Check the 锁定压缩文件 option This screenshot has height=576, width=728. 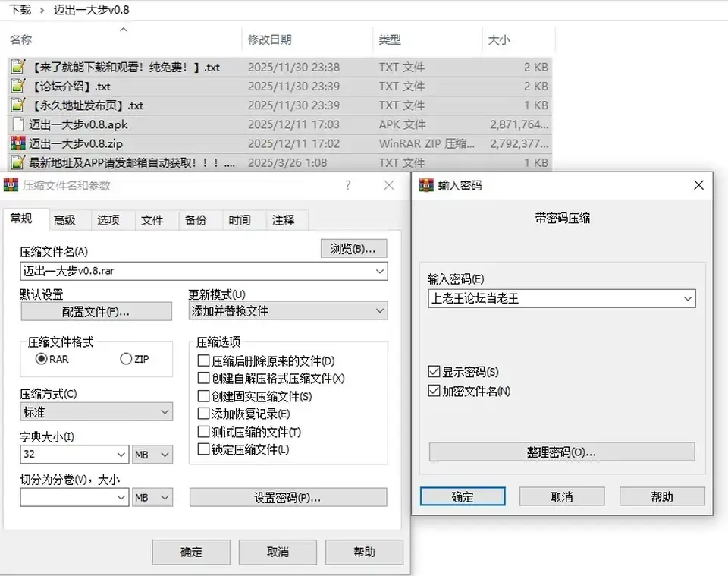(x=203, y=449)
